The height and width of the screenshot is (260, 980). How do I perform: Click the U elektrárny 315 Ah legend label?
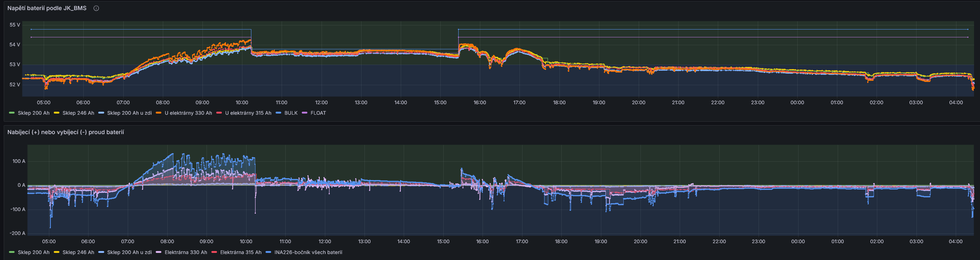[248, 113]
